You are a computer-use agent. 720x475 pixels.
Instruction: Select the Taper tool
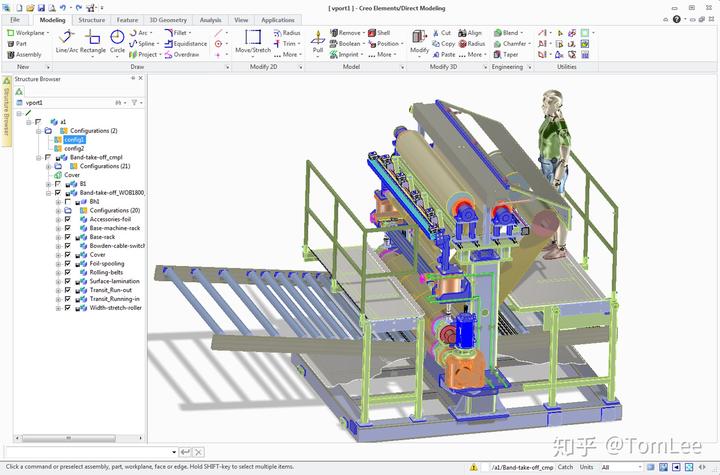coord(506,55)
